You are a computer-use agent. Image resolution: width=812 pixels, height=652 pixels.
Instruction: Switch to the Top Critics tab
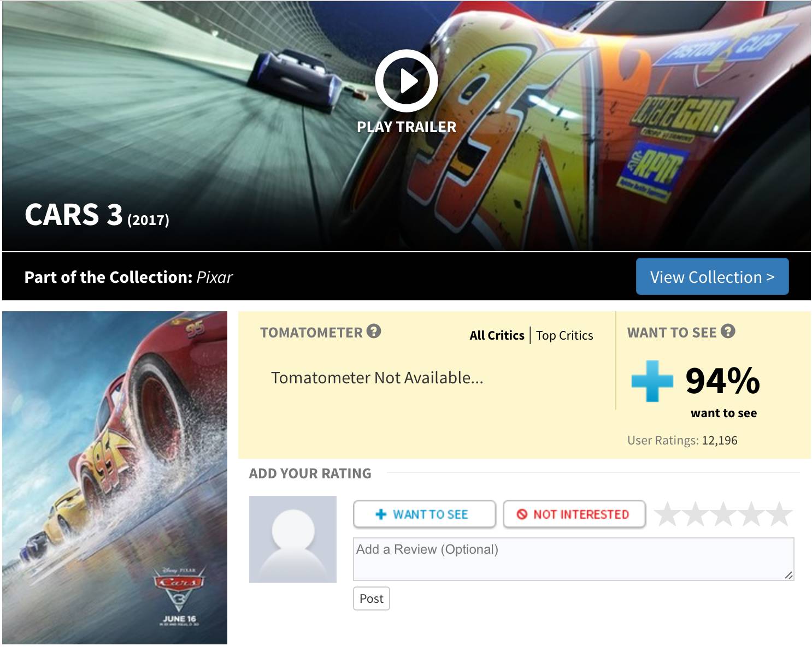(564, 335)
